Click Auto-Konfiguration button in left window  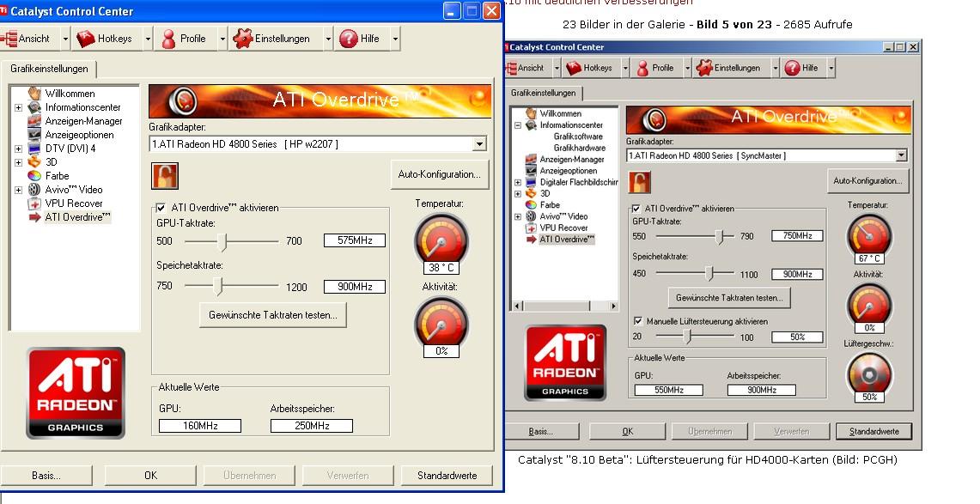[x=440, y=174]
